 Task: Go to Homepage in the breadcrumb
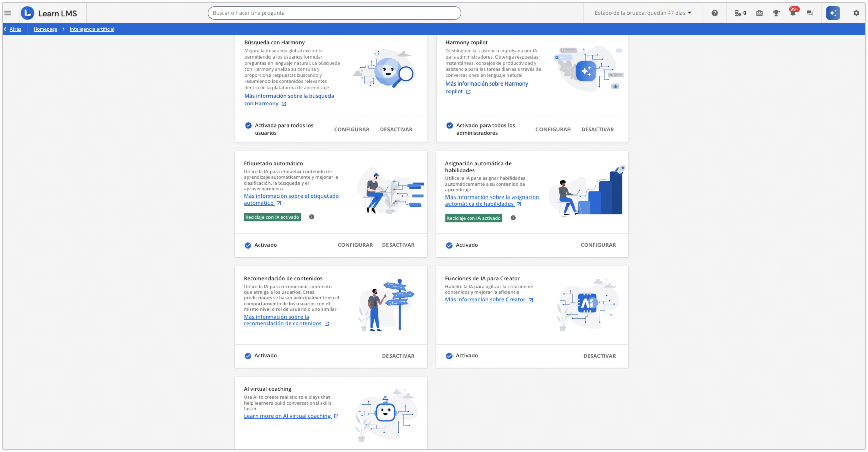pyautogui.click(x=46, y=29)
